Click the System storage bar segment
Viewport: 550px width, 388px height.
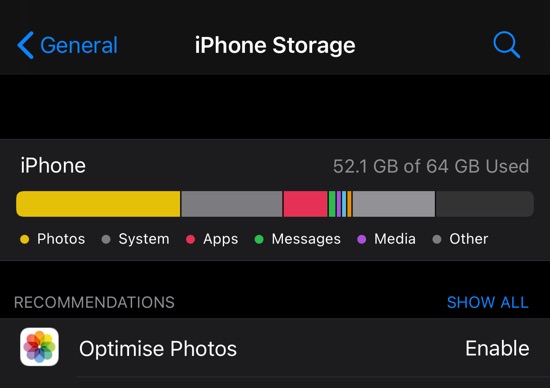click(x=232, y=204)
